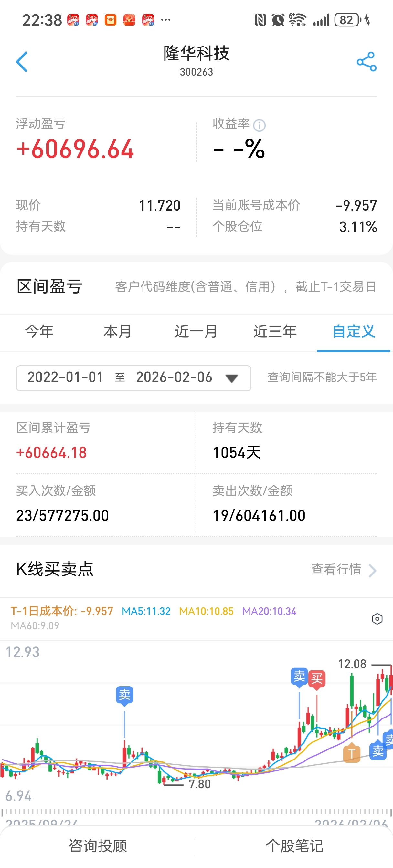Screen dimensions: 393x868
Task: Open the share icon
Action: click(366, 62)
